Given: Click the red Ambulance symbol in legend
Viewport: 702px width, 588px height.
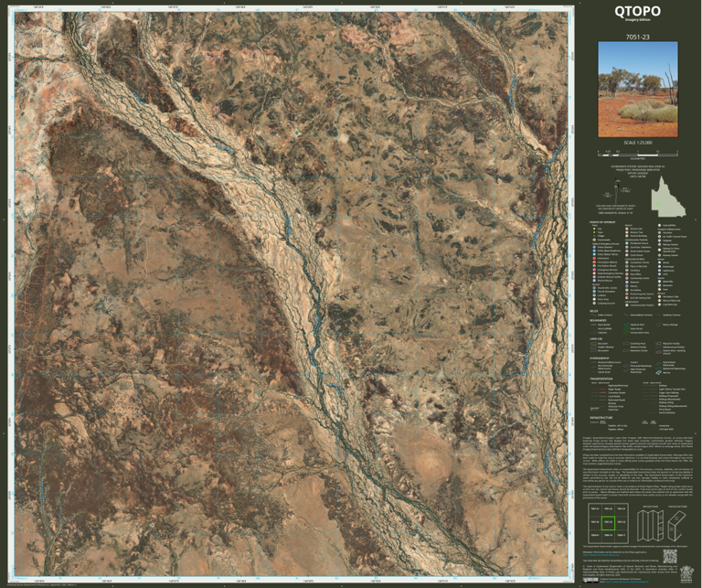Looking at the screenshot, I should coord(594,259).
